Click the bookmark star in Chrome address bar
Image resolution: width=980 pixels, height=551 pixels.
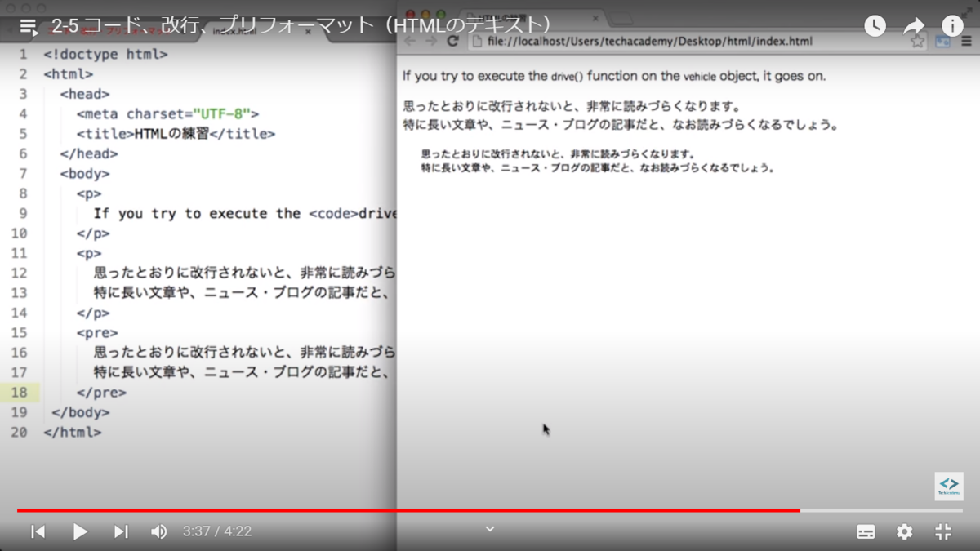[x=918, y=41]
